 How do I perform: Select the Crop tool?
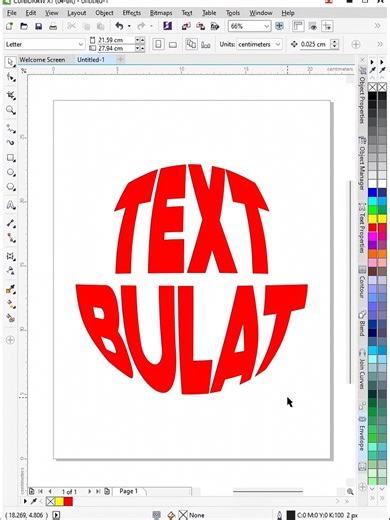tap(11, 95)
